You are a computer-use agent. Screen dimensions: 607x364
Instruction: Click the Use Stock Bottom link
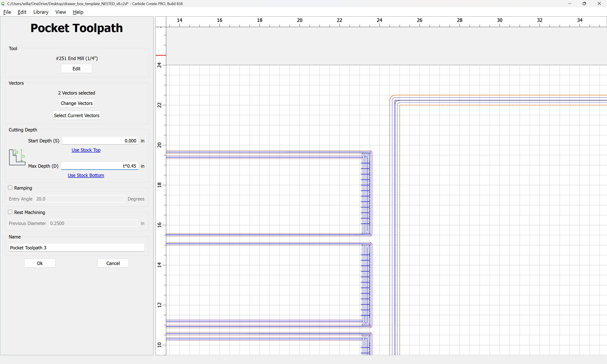[x=86, y=175]
